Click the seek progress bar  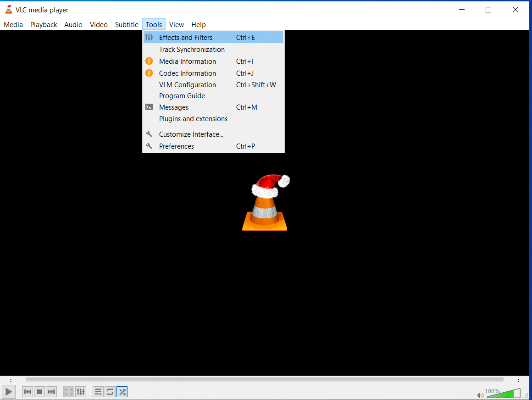point(266,379)
